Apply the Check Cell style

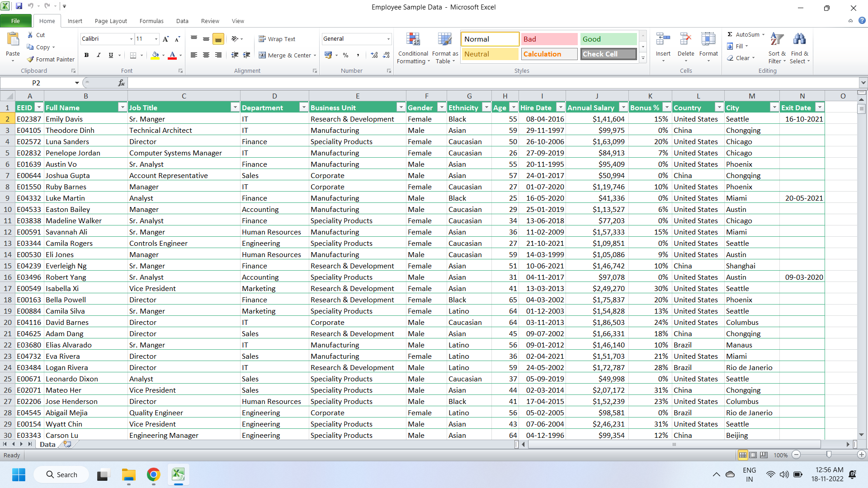[608, 54]
